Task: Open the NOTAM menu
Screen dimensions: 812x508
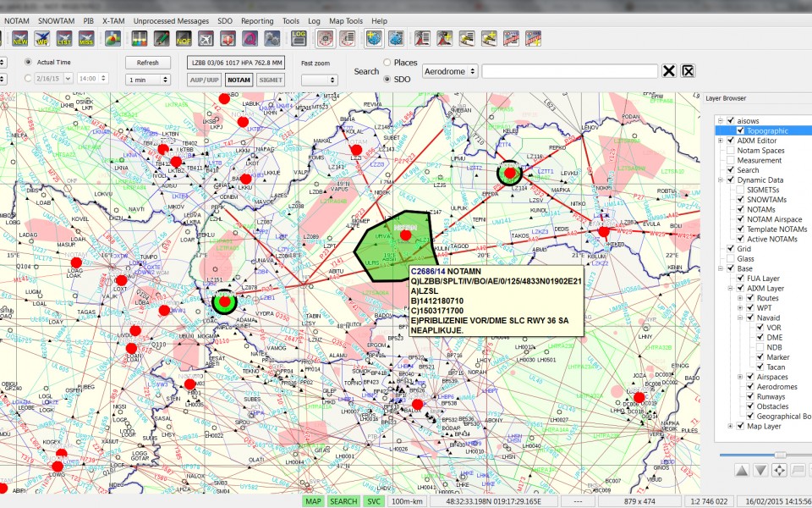Action: click(x=17, y=20)
